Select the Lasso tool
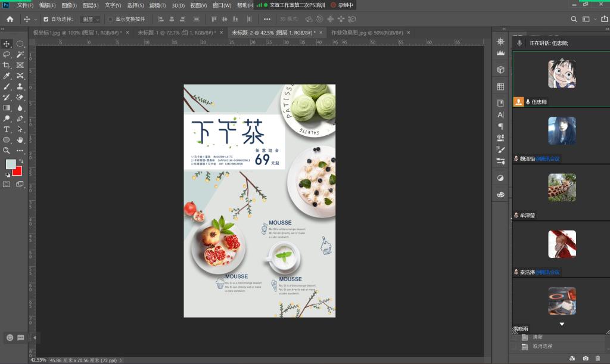The image size is (610, 364). point(7,54)
